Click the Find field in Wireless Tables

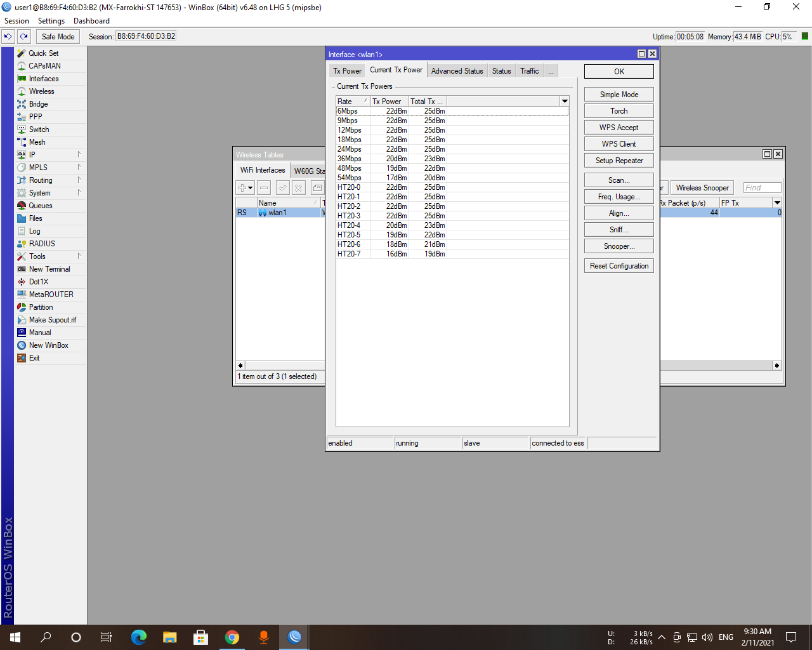click(762, 187)
